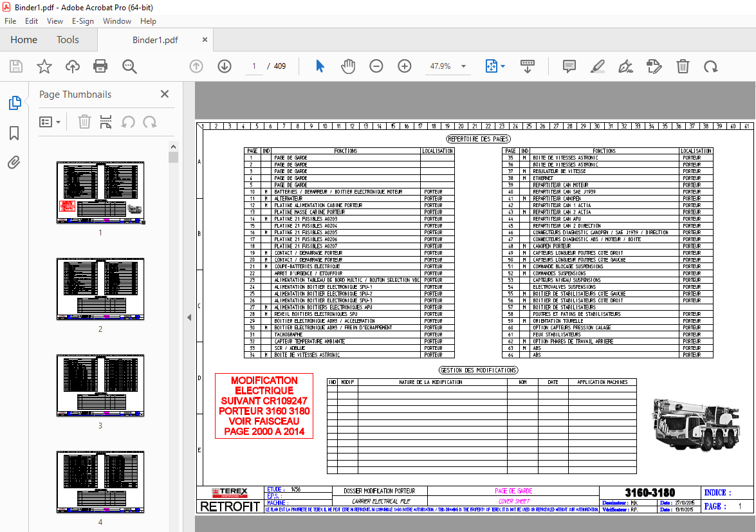The image size is (756, 532).
Task: Print the document using the printer icon
Action: [x=100, y=66]
